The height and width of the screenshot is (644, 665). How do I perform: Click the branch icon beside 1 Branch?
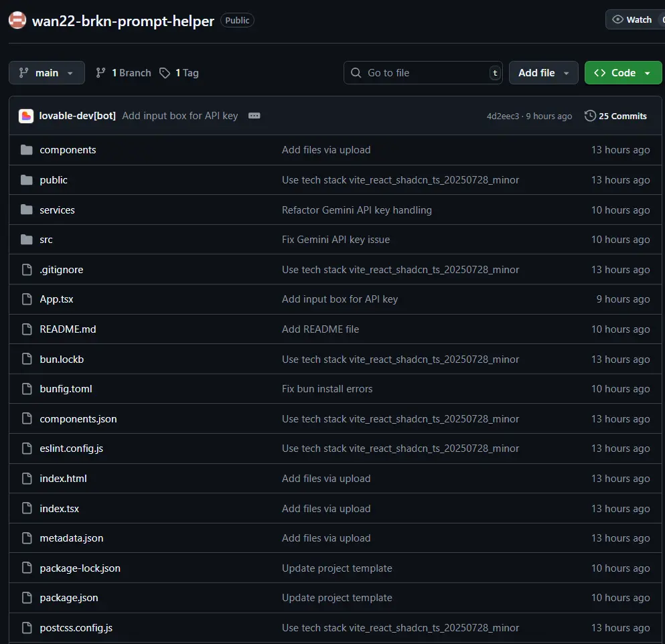tap(101, 73)
